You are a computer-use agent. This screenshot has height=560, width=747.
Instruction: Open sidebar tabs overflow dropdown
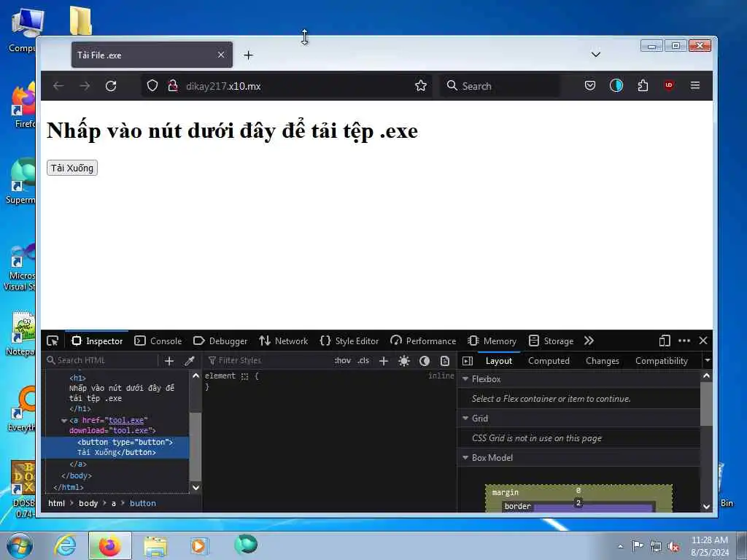pos(708,360)
